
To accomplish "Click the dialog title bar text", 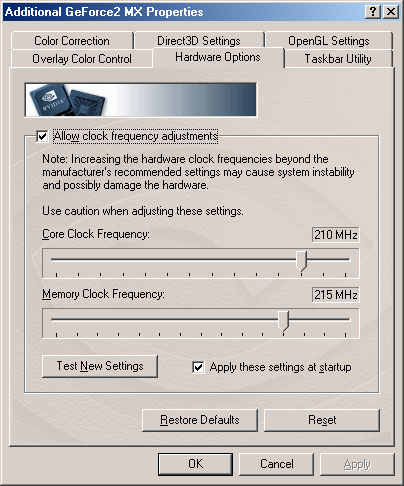I will pos(104,12).
